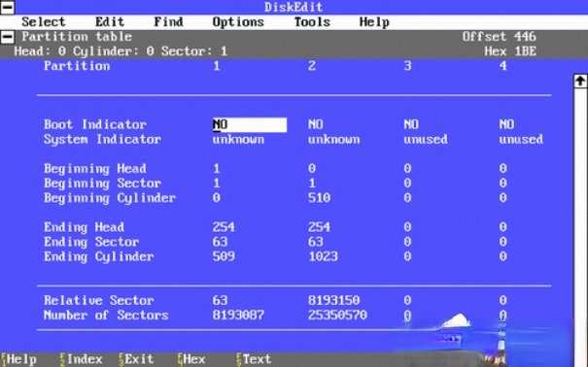Open the Edit menu
Viewport: 588px width, 367px height.
[110, 22]
